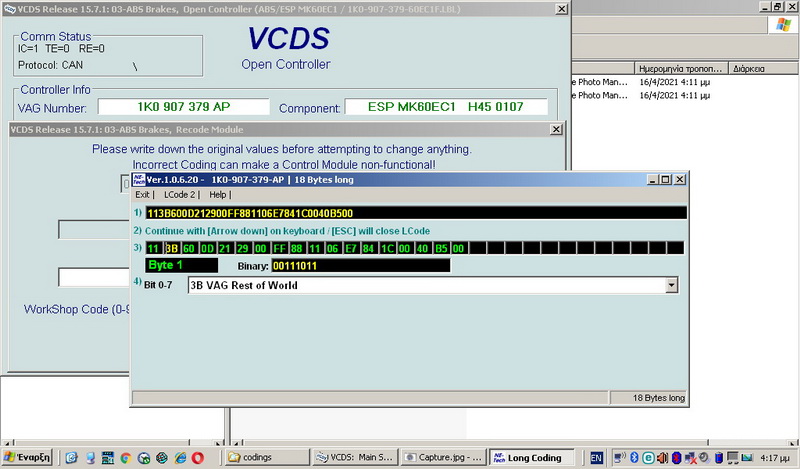This screenshot has height=469, width=800.
Task: Select byte B5 in the byte row
Action: pyautogui.click(x=441, y=249)
